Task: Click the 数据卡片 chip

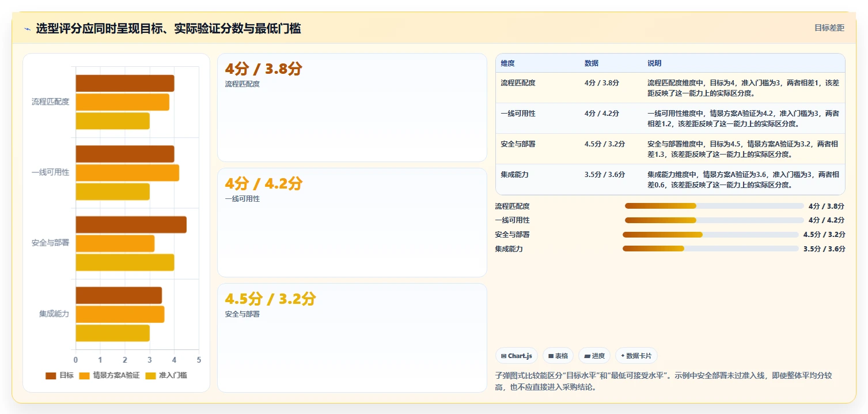Action: (636, 356)
